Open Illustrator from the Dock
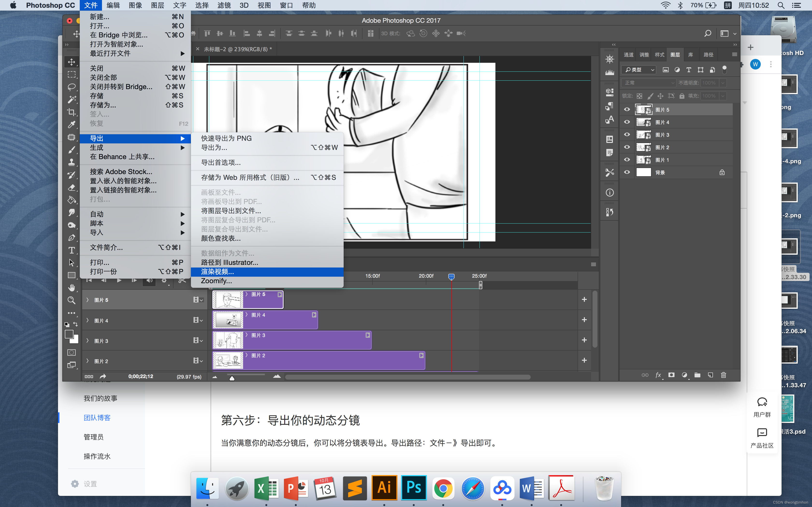Screen dimensions: 812x507 384,488
